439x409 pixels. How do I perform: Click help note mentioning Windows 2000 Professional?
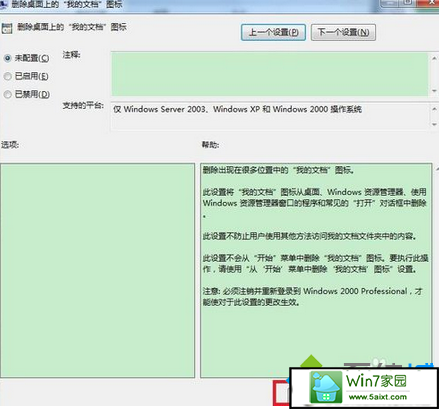312,297
